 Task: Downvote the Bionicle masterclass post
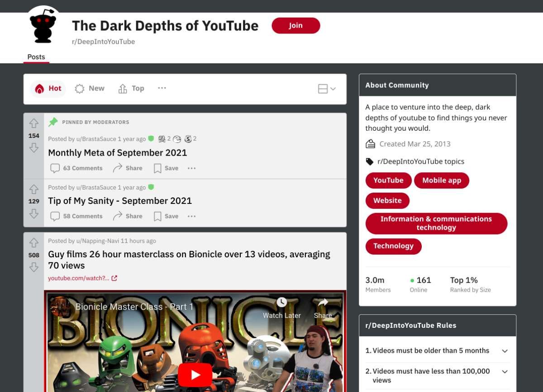pos(34,267)
